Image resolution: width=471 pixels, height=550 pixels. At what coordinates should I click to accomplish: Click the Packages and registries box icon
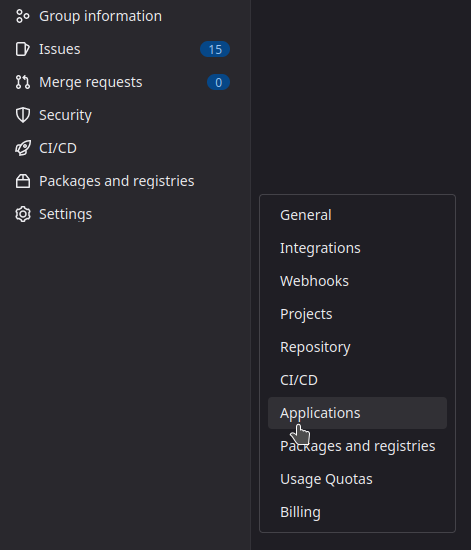click(23, 181)
